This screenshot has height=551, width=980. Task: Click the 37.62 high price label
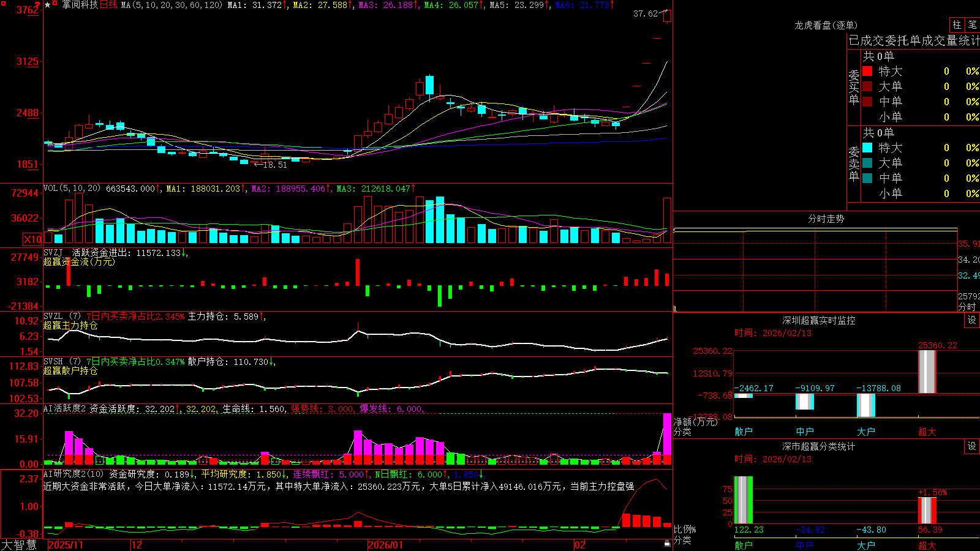click(x=646, y=13)
